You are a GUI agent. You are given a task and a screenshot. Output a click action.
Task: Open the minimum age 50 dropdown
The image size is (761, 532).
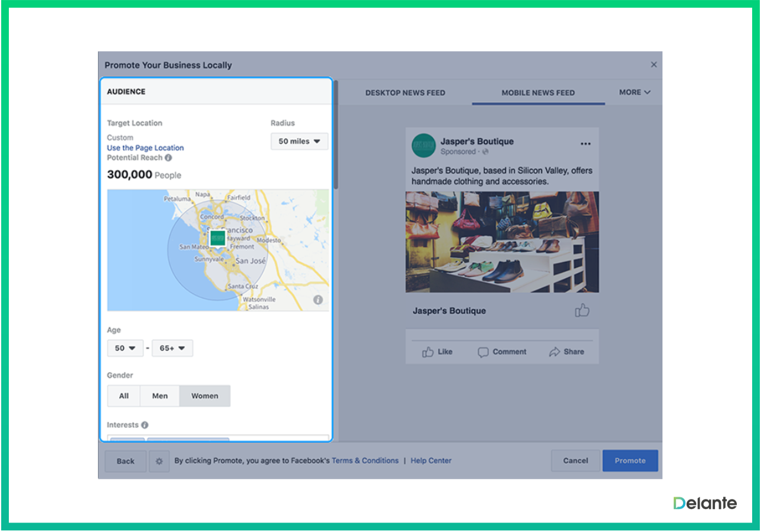[125, 348]
